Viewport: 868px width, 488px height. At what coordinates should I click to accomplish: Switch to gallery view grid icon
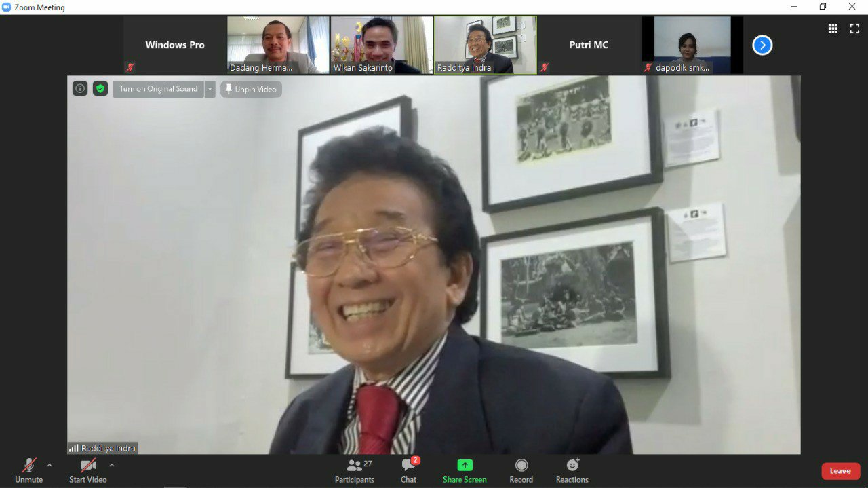point(833,29)
